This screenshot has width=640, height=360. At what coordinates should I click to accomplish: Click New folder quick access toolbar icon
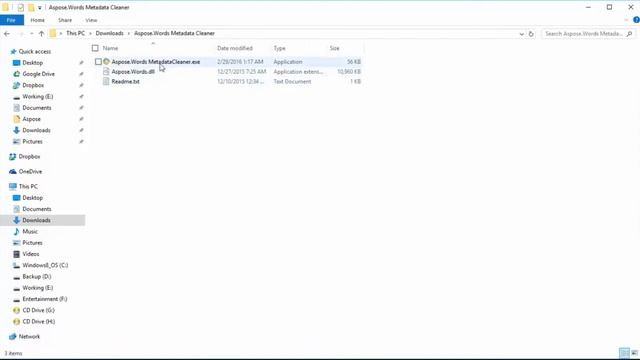[31, 7]
